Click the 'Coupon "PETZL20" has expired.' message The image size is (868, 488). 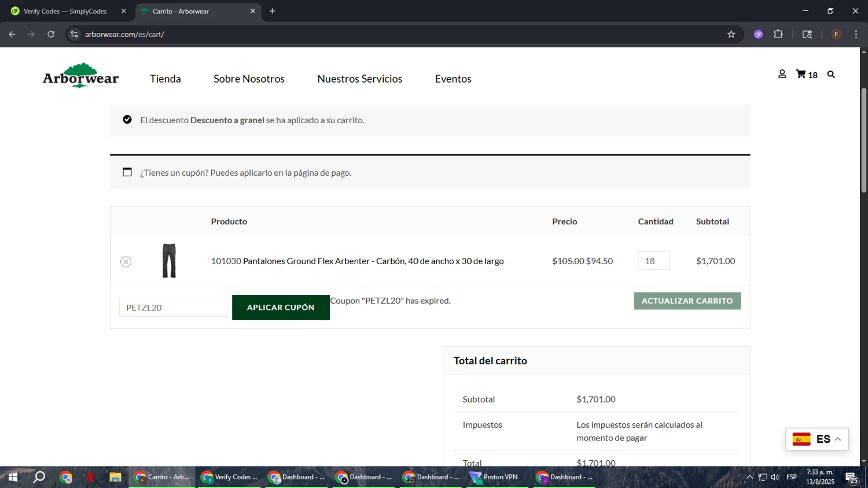(390, 301)
